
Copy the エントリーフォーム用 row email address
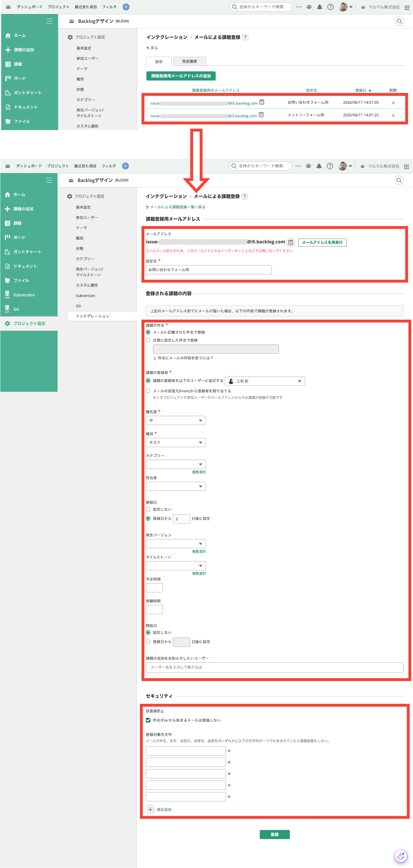(x=261, y=115)
